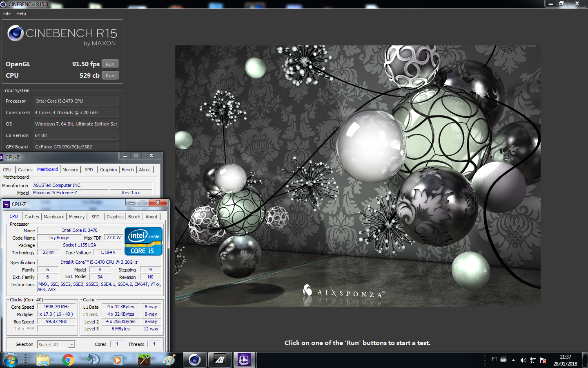Click the CB Version '64 Bit' field

click(x=76, y=135)
